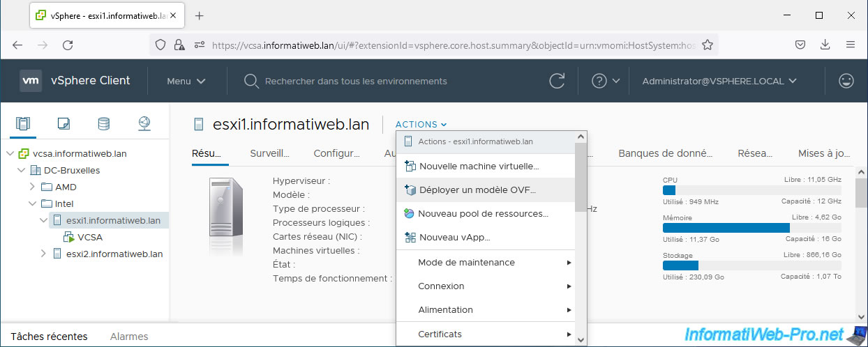Click the large server image in summary

click(226, 208)
